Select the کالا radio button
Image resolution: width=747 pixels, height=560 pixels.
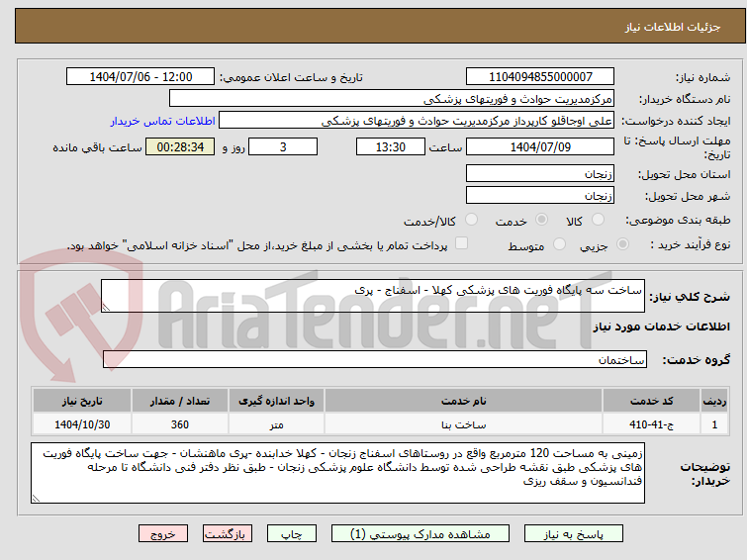click(598, 220)
